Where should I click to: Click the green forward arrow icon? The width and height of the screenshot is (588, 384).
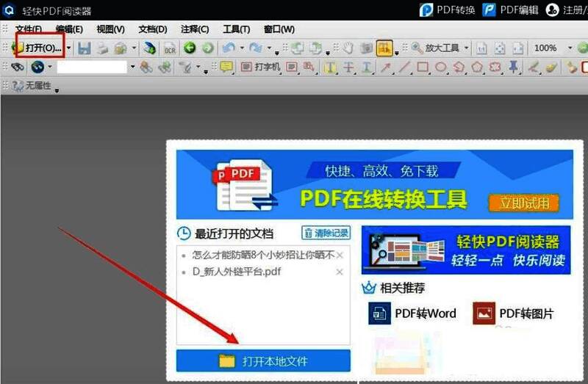point(208,48)
